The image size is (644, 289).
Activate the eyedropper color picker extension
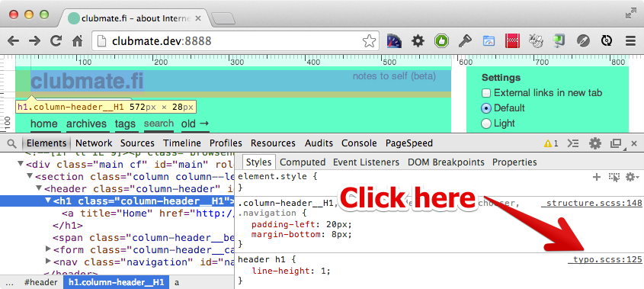(583, 40)
